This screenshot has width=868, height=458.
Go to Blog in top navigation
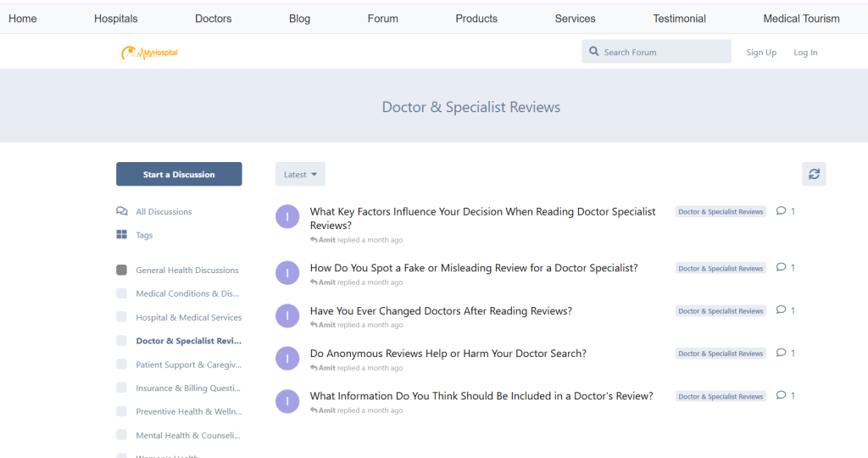(x=299, y=19)
